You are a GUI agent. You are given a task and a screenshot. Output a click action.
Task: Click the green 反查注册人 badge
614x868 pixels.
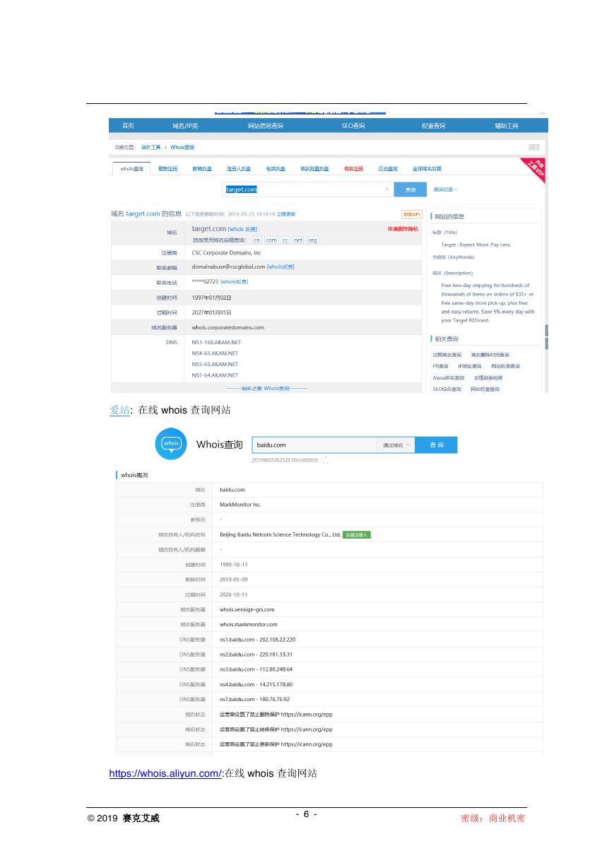pyautogui.click(x=356, y=535)
